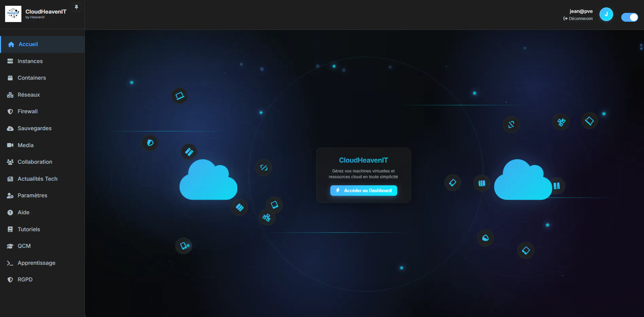Open the Firewall section
The height and width of the screenshot is (317, 644).
click(42, 112)
